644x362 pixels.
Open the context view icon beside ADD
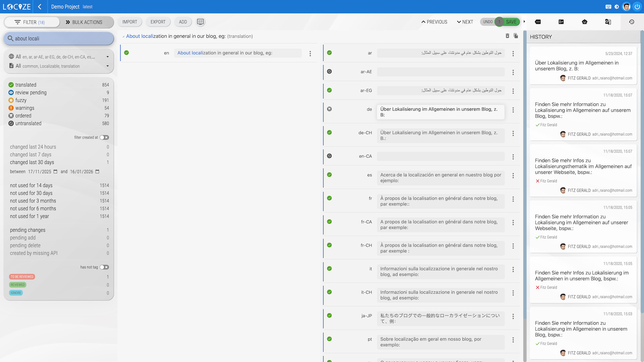[200, 22]
